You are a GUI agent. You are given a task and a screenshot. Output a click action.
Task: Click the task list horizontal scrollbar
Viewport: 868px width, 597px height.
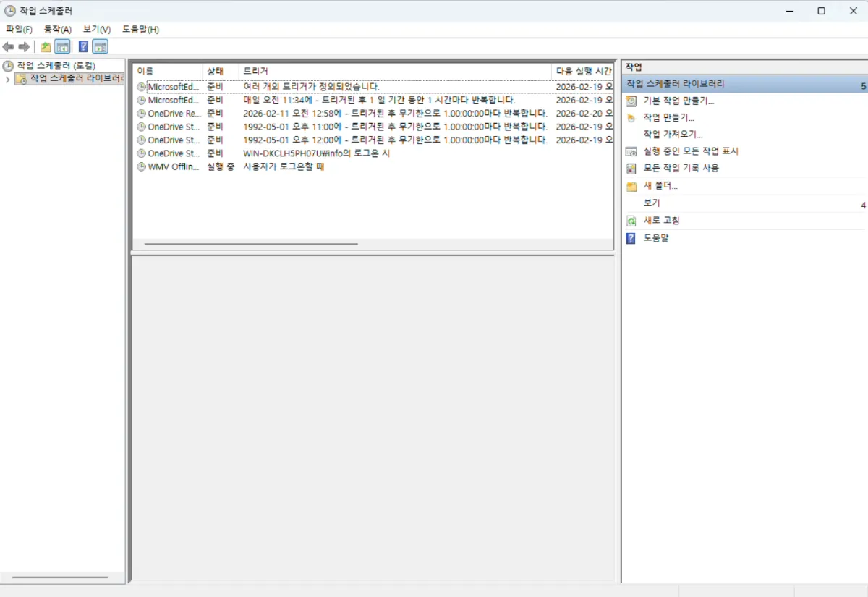(x=251, y=244)
